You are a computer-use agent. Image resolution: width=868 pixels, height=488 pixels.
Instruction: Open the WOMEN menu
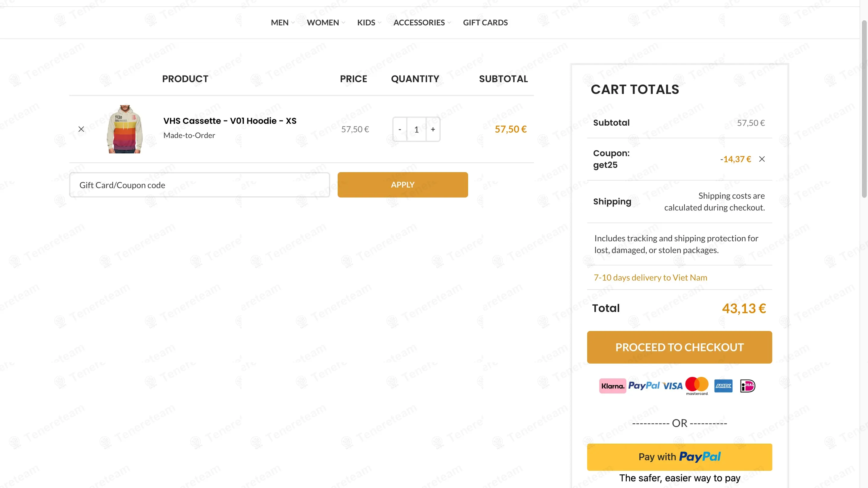[323, 23]
